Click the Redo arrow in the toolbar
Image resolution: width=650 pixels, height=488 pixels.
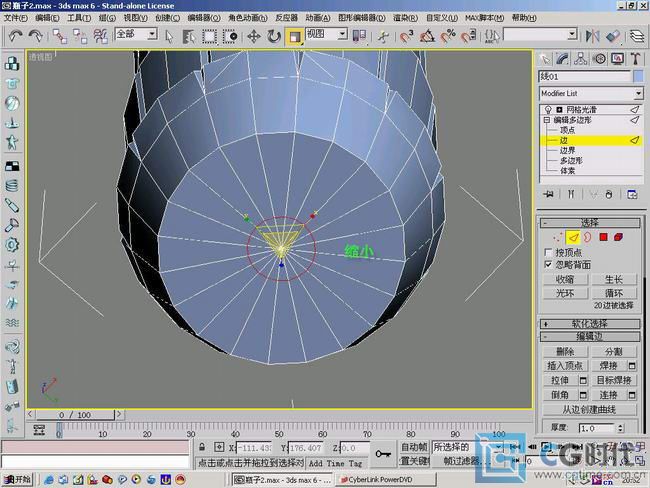click(36, 36)
